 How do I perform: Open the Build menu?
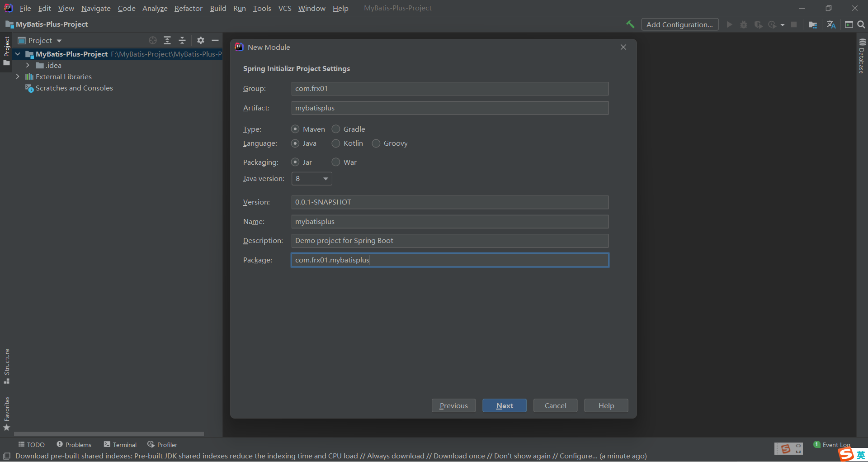[218, 8]
